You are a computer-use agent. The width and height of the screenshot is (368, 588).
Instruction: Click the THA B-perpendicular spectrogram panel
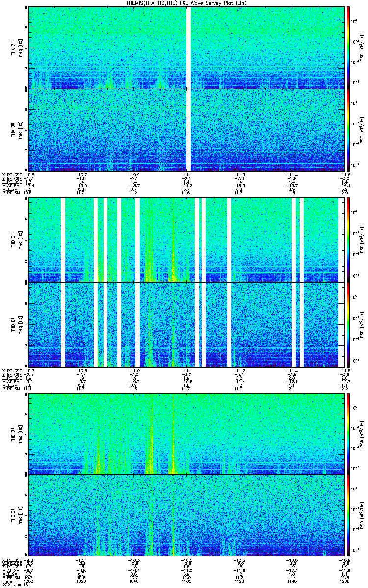[x=185, y=48]
